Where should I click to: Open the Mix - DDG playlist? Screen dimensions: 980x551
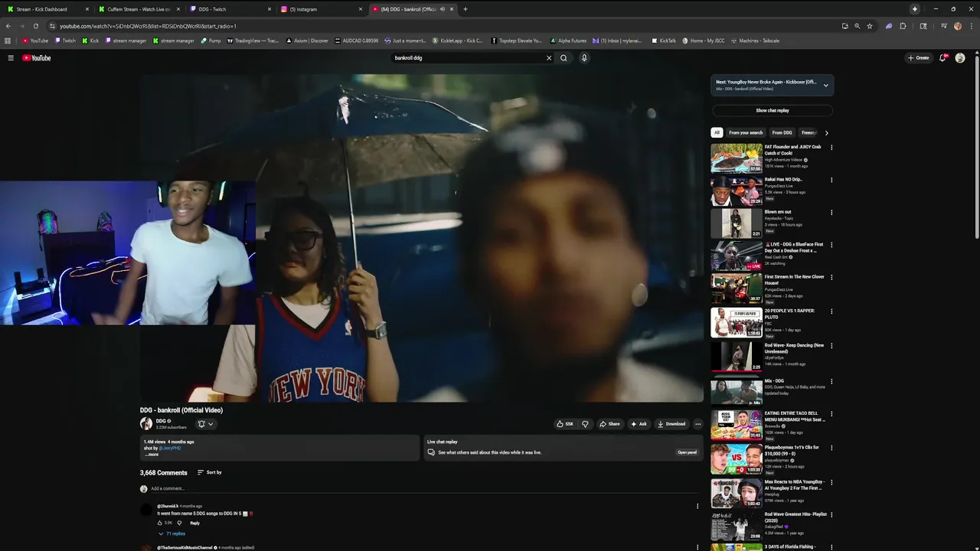[737, 392]
